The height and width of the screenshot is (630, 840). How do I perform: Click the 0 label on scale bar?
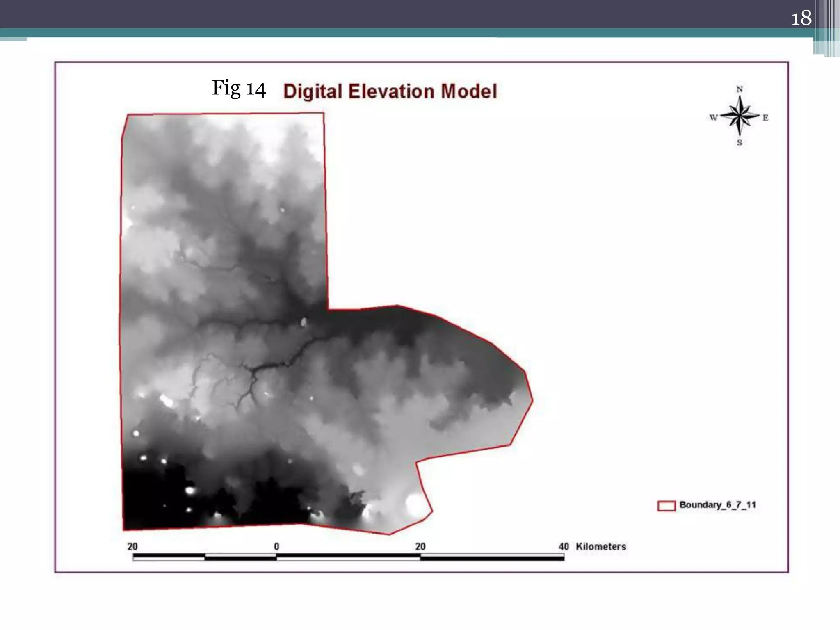pyautogui.click(x=276, y=546)
